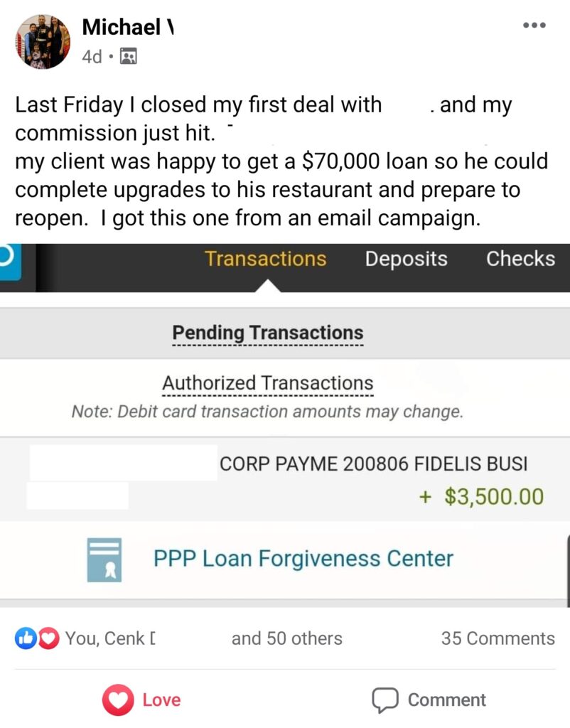Switch to the Transactions tab
The width and height of the screenshot is (570, 728).
pyautogui.click(x=266, y=259)
